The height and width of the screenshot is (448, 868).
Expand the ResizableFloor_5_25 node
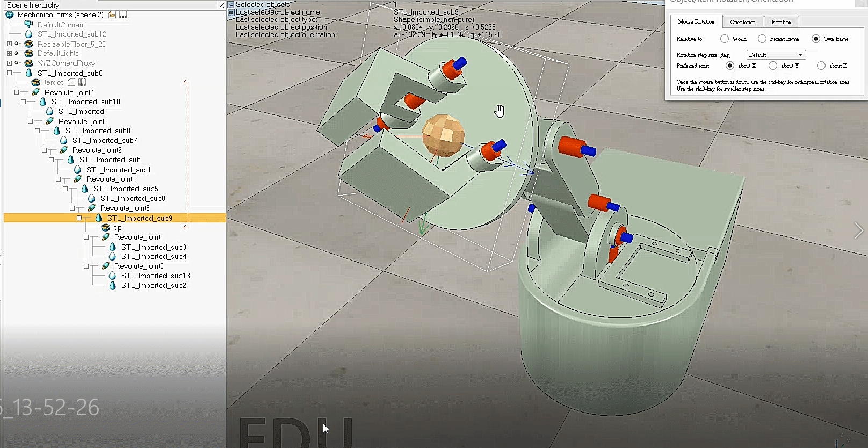pyautogui.click(x=9, y=44)
